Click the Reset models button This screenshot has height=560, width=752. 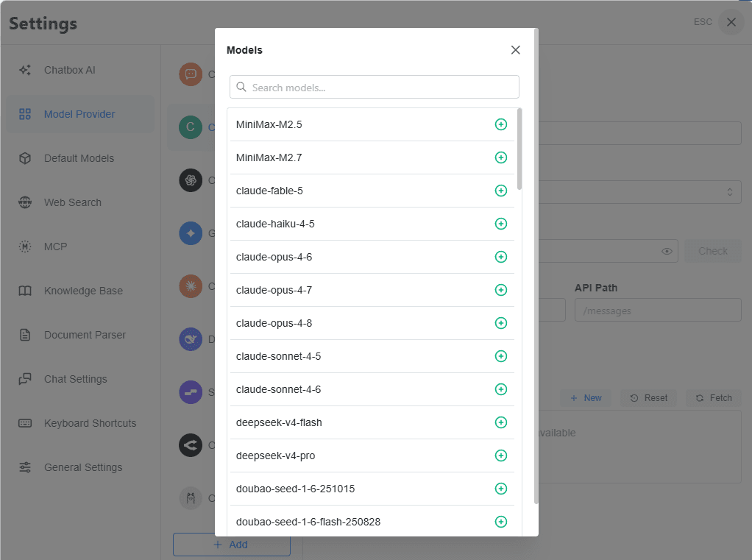pos(649,398)
